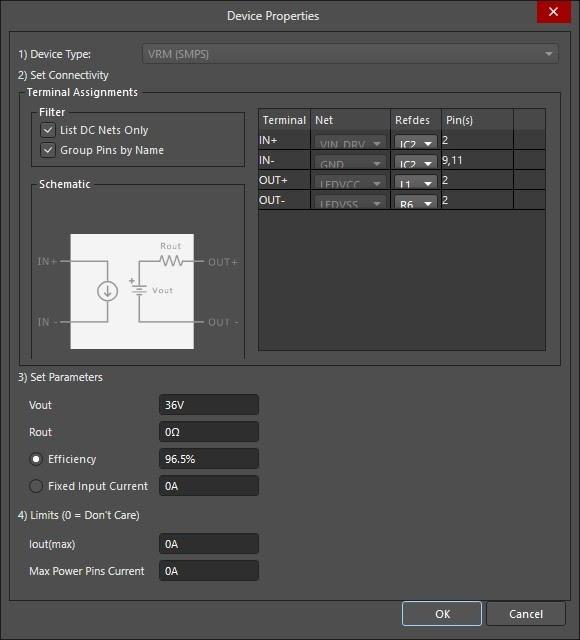The height and width of the screenshot is (640, 580).
Task: Click the Vout battery symbol in schematic
Action: click(x=139, y=289)
